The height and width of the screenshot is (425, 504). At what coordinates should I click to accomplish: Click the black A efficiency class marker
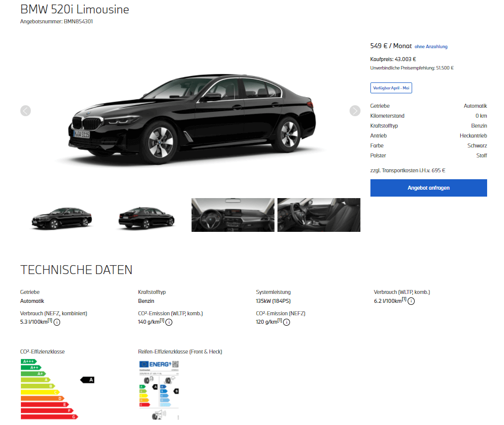click(x=87, y=380)
